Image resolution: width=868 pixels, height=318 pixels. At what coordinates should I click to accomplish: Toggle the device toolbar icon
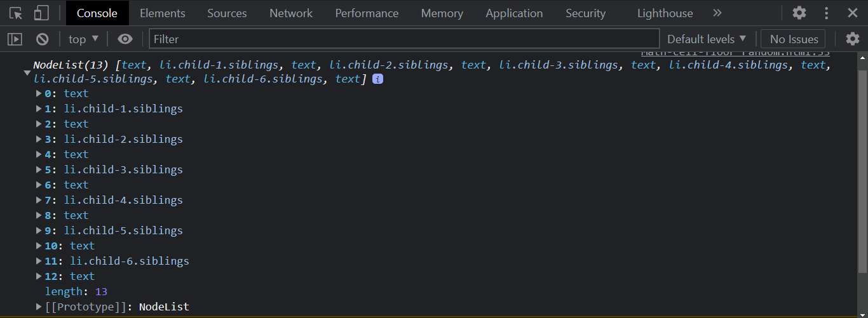tap(41, 13)
